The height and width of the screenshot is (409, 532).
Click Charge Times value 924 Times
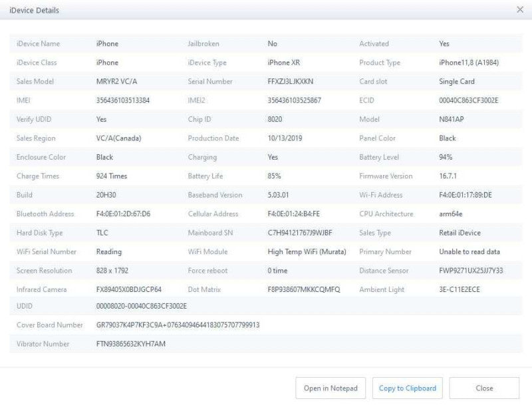[x=112, y=176]
